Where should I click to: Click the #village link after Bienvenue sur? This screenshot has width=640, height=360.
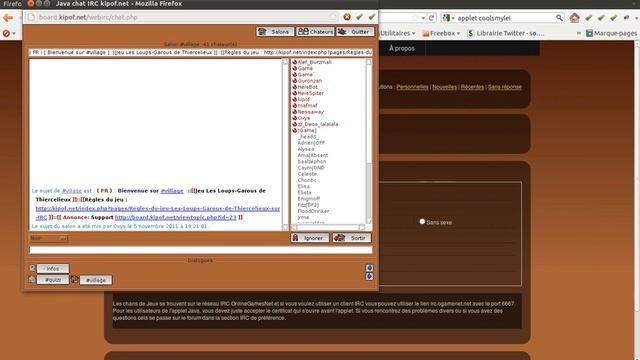(x=172, y=191)
